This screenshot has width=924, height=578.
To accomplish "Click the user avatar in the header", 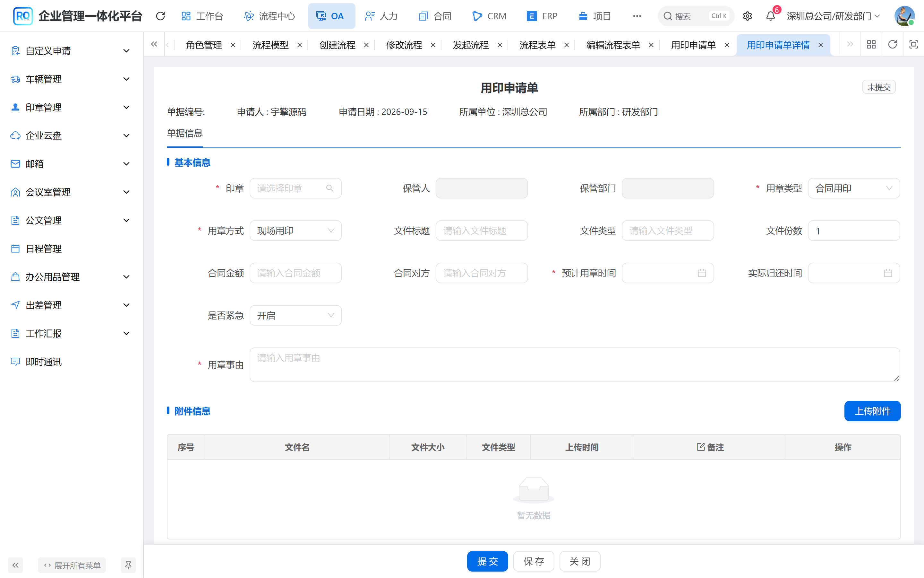I will point(904,16).
